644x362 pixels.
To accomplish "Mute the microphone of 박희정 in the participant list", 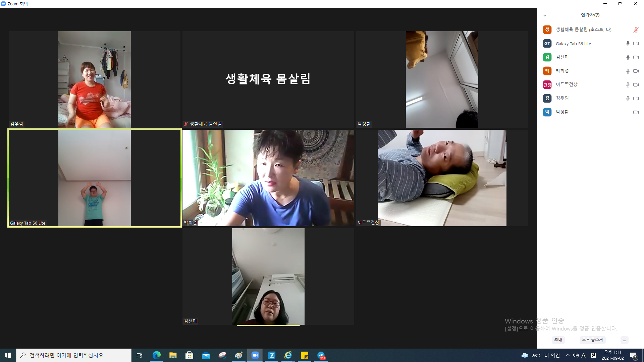I will 628,71.
